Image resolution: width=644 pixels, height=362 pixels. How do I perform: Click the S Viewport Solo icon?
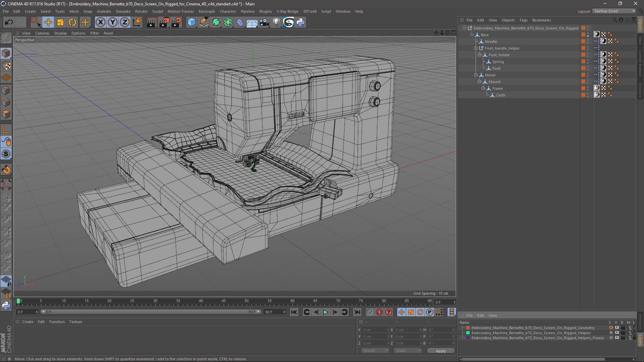click(x=6, y=154)
